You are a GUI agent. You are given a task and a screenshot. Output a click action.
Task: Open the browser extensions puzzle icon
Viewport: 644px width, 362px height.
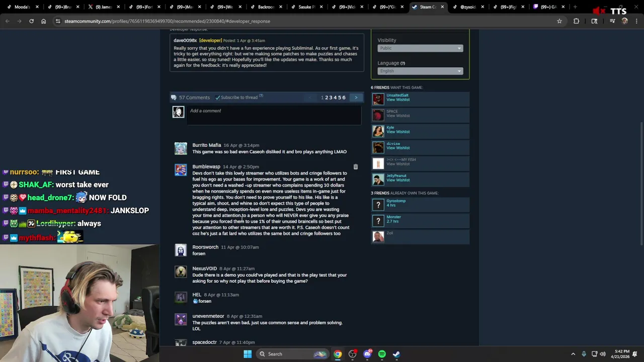click(576, 21)
